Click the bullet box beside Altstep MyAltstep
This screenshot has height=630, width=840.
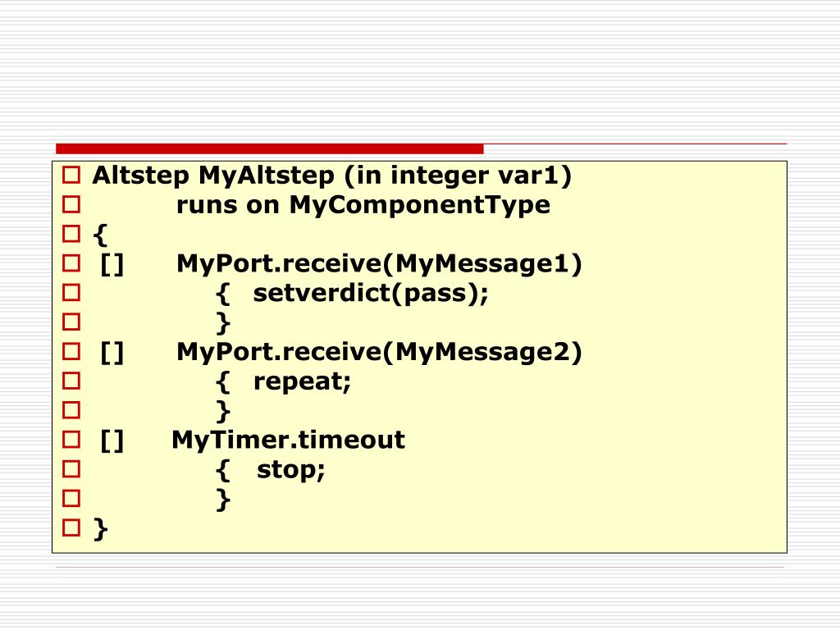71,176
